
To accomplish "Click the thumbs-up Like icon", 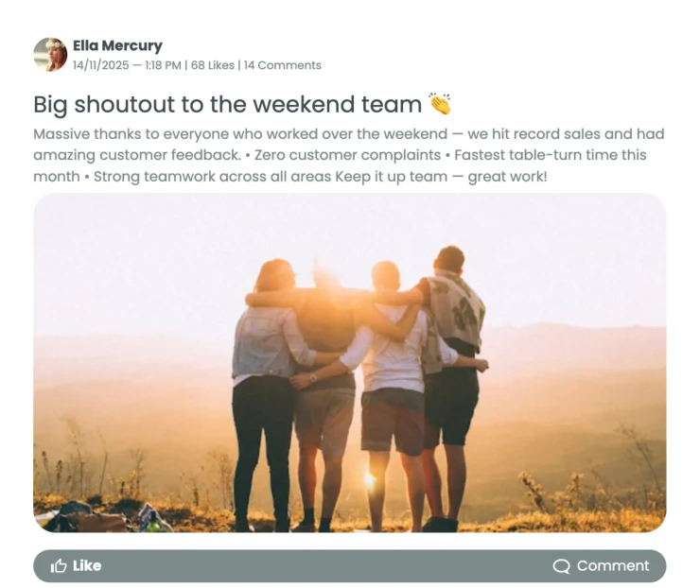I will (59, 566).
